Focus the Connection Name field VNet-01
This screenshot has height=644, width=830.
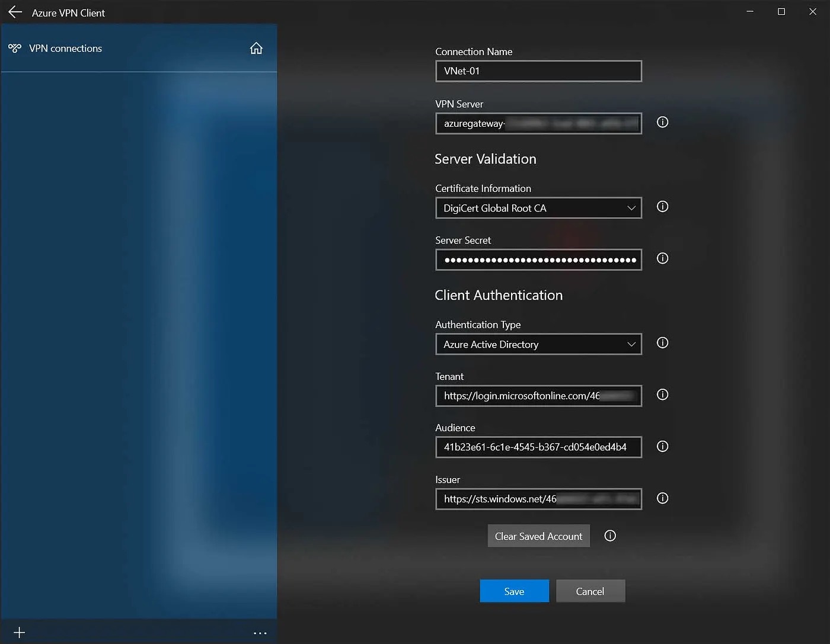[x=538, y=71]
